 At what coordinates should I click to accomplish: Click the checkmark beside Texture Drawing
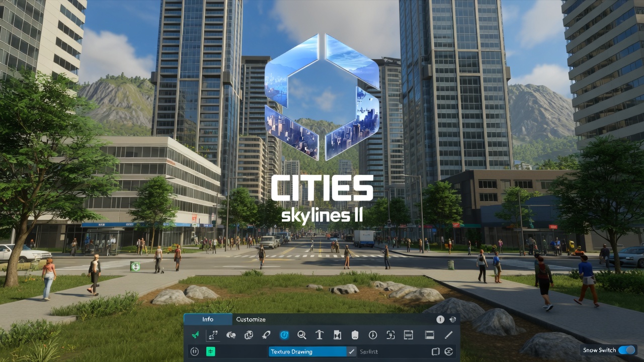[x=352, y=351]
